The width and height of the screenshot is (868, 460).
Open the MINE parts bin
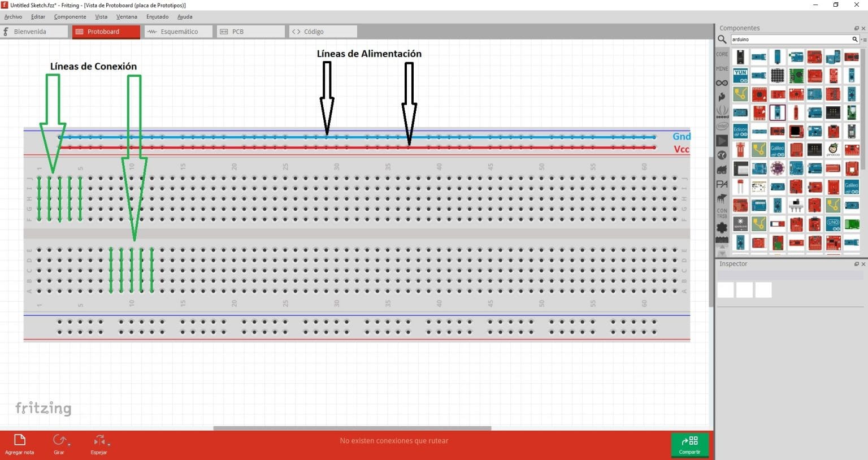click(x=722, y=68)
